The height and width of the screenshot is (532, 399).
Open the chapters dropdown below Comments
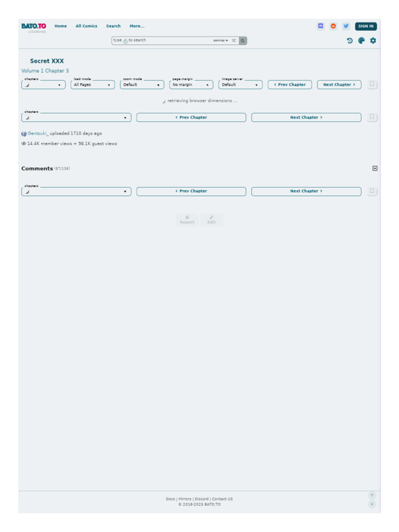(76, 192)
